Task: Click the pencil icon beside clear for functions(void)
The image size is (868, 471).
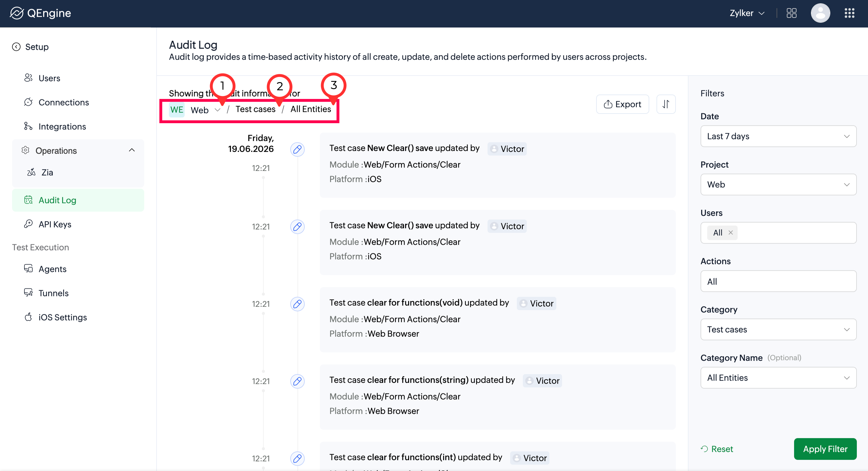Action: (x=297, y=304)
